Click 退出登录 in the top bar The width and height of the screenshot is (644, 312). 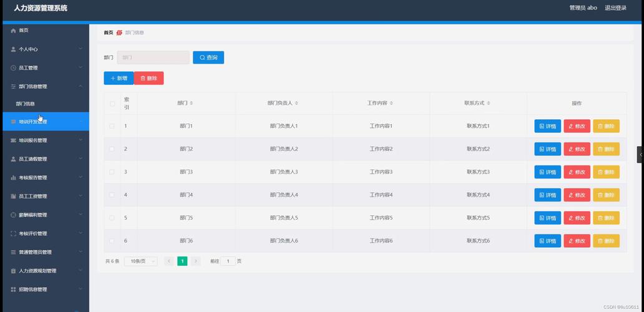point(615,8)
